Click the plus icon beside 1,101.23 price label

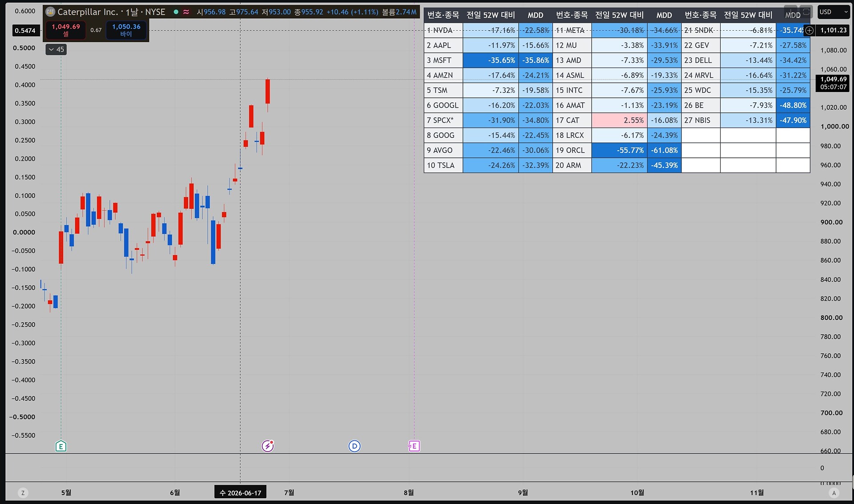[810, 30]
